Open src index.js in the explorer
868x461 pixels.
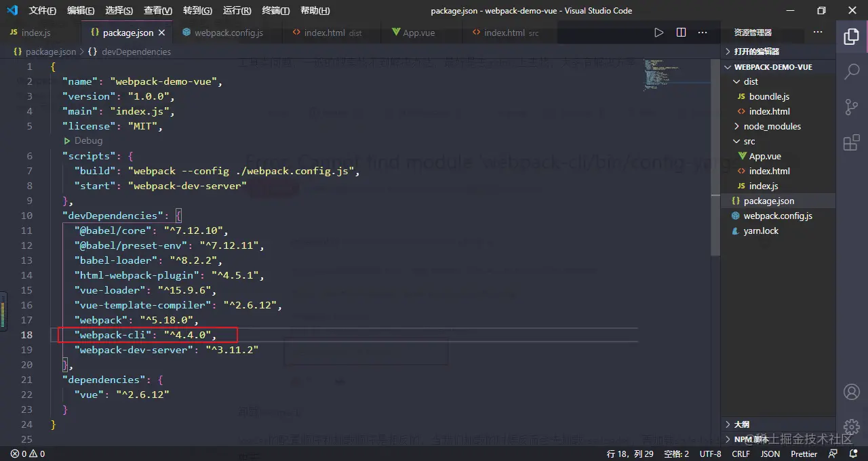tap(764, 186)
